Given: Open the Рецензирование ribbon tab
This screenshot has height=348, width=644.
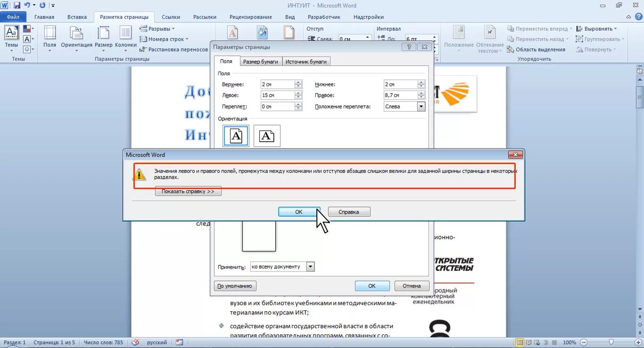Looking at the screenshot, I should point(251,17).
